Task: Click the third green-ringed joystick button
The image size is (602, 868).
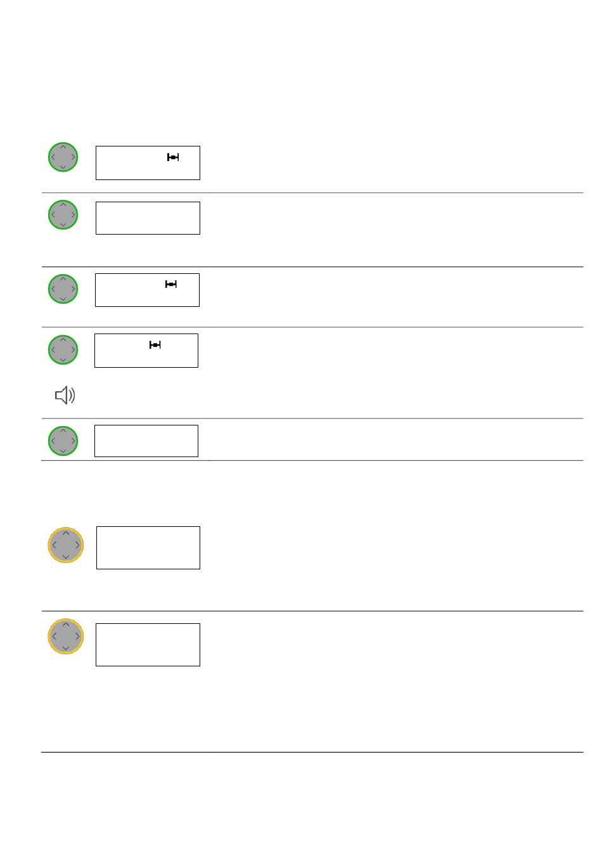Action: tap(63, 289)
